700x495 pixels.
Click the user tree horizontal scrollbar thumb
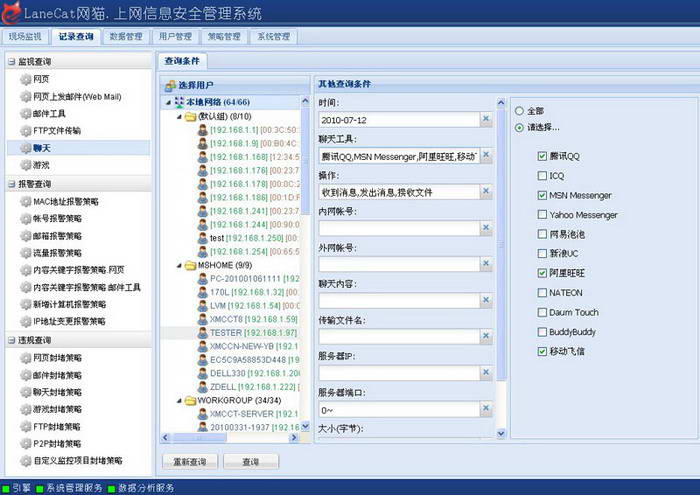coord(198,438)
